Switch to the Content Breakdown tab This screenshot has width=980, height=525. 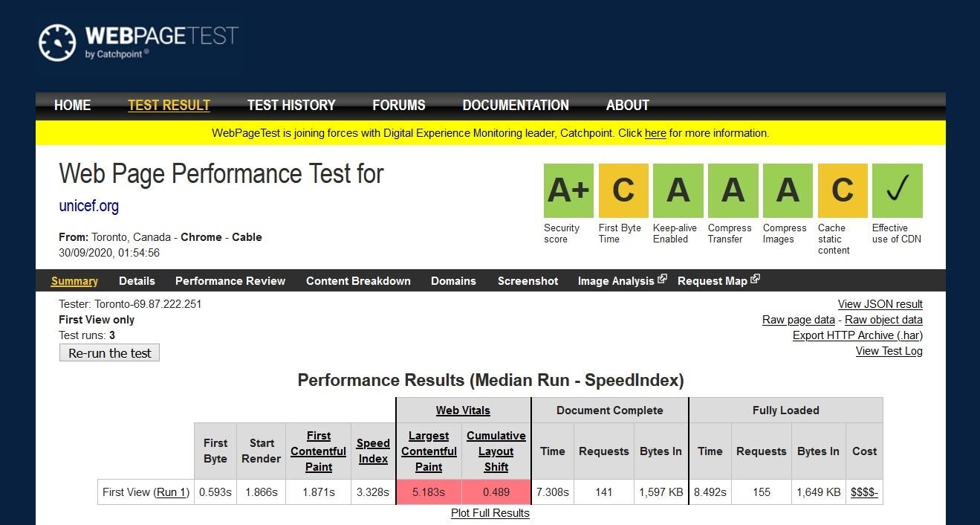click(x=358, y=281)
